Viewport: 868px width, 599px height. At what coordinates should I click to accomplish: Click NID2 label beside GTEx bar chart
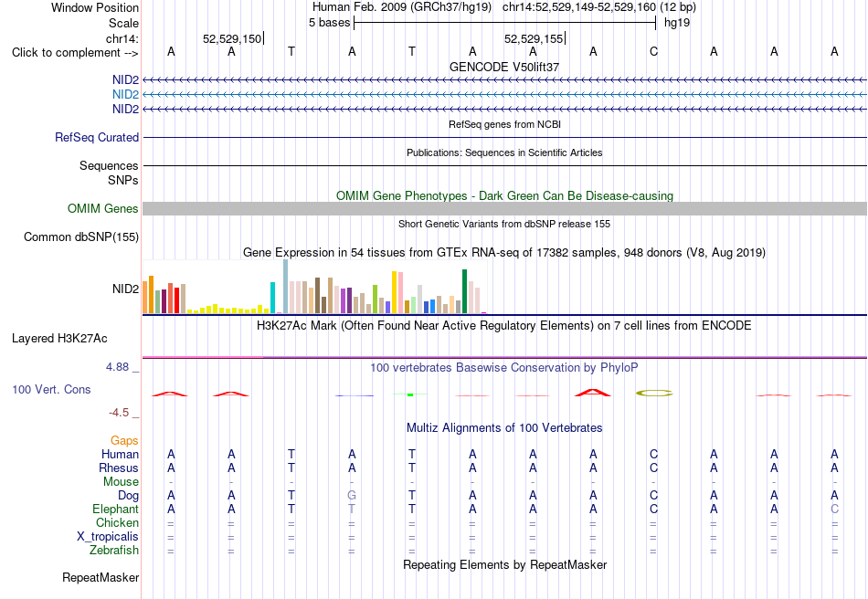click(x=126, y=289)
